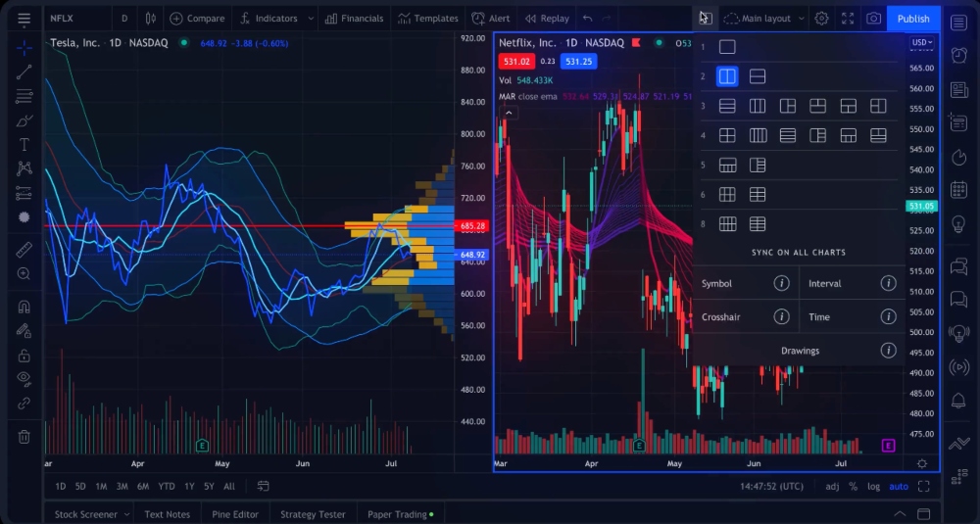Select the YTD time range
980x524 pixels.
[167, 486]
